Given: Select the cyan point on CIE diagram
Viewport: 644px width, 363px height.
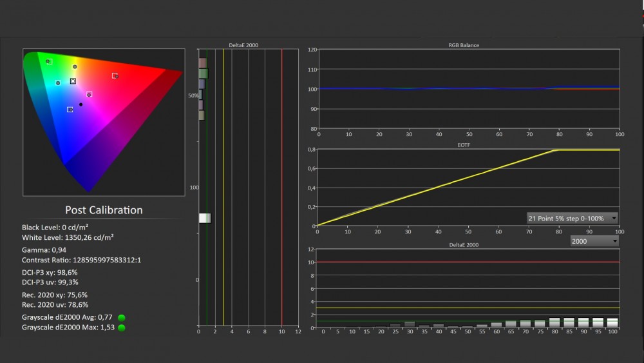Looking at the screenshot, I should tap(58, 83).
